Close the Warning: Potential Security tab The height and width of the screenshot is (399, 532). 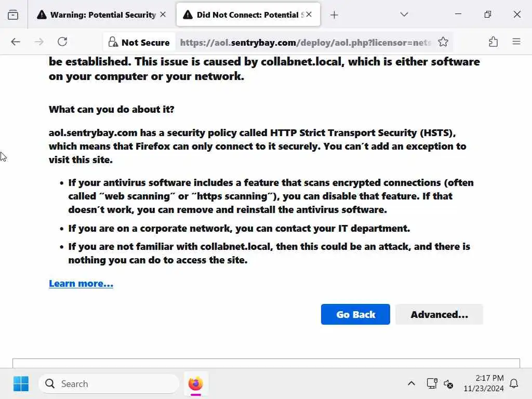click(163, 15)
